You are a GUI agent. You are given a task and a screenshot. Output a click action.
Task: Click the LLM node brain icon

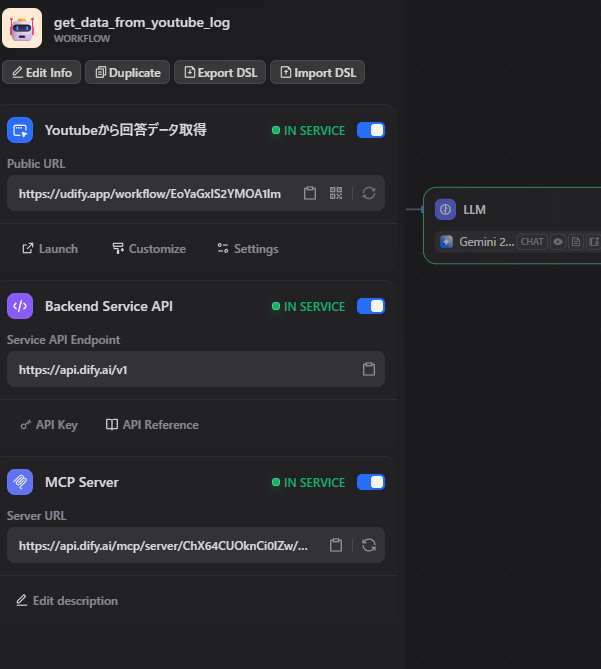tap(445, 209)
